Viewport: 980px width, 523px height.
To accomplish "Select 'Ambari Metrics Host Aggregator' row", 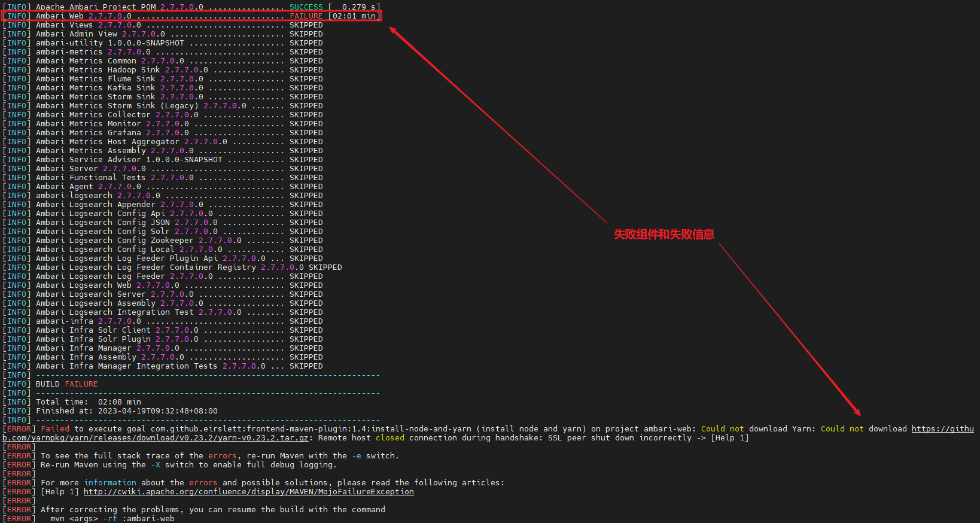I will pos(163,142).
